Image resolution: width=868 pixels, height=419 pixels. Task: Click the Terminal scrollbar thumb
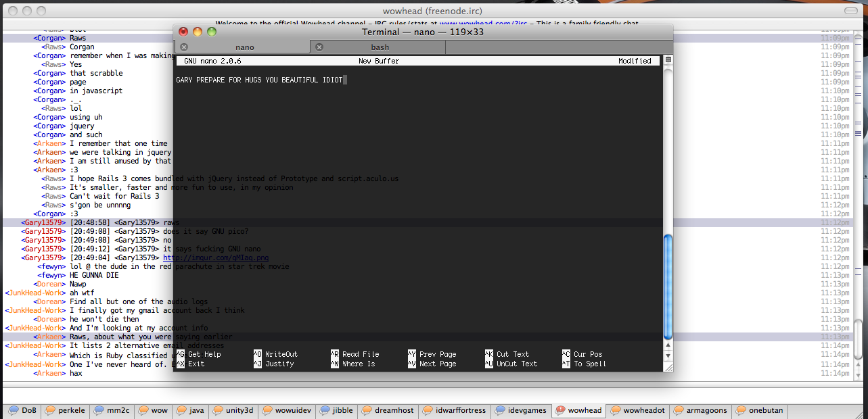click(x=668, y=286)
